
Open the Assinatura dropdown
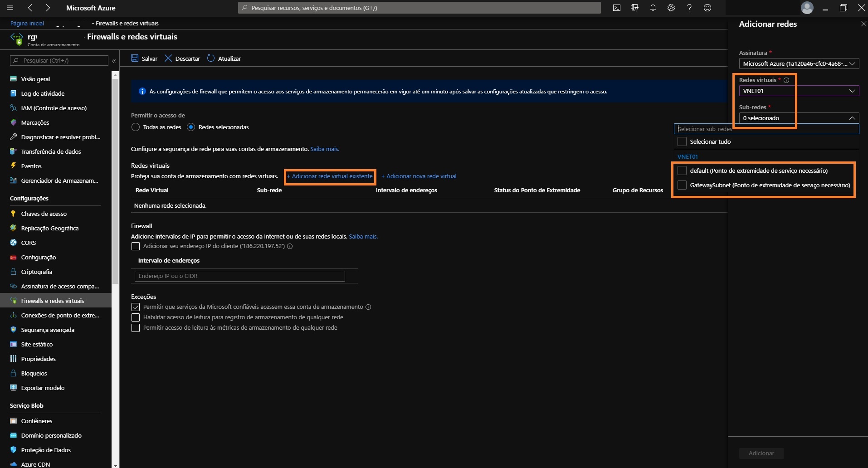click(799, 63)
